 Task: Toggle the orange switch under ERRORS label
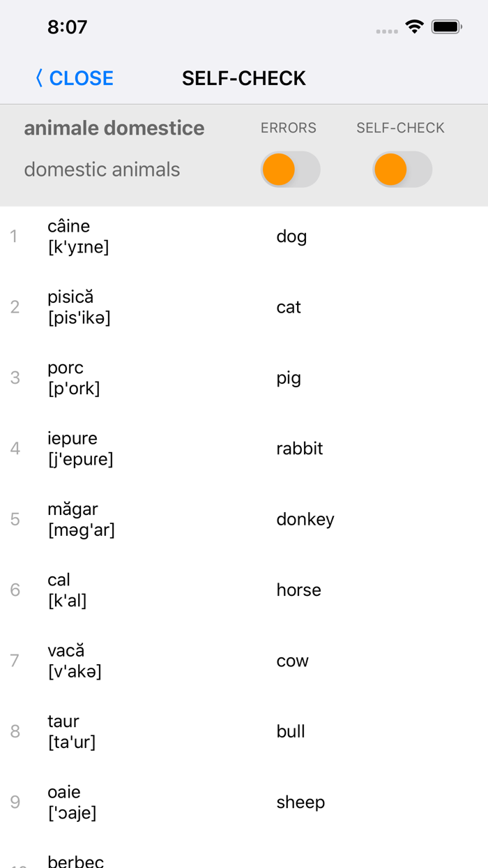[290, 169]
